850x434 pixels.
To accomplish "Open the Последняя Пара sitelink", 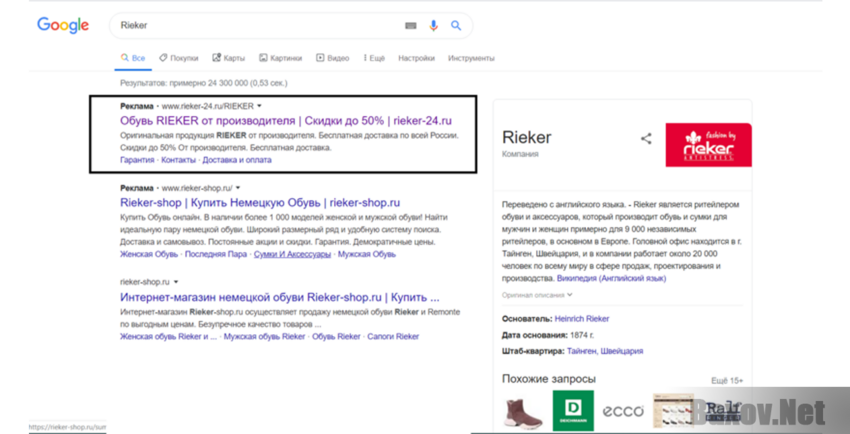I will [x=216, y=254].
